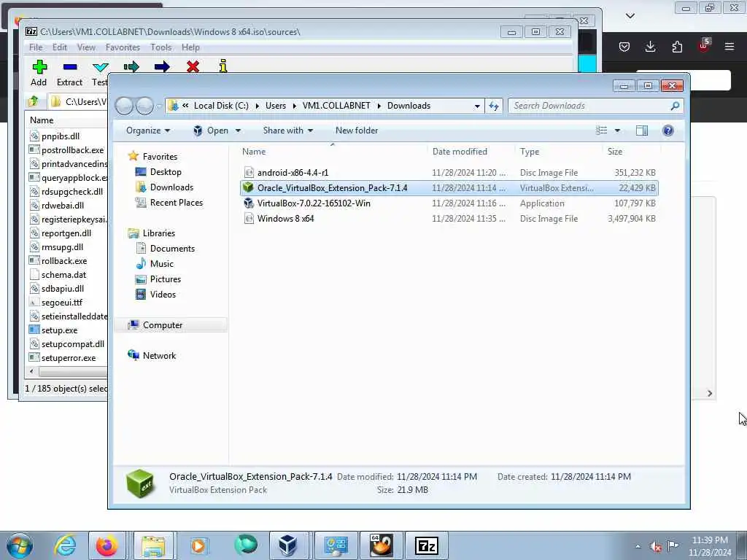Sort by Type column header
This screenshot has width=747, height=560.
point(530,152)
